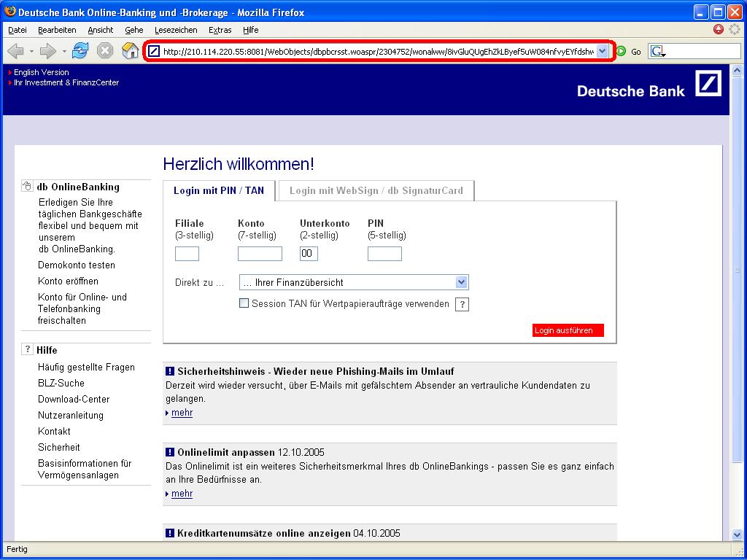Image resolution: width=747 pixels, height=560 pixels.
Task: Click the db OnlineBanking mouse icon
Action: pyautogui.click(x=27, y=187)
